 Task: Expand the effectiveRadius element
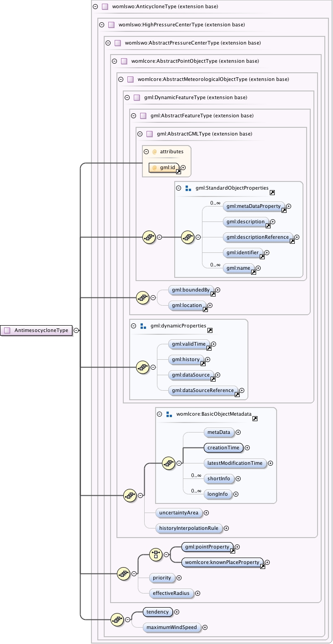198,593
